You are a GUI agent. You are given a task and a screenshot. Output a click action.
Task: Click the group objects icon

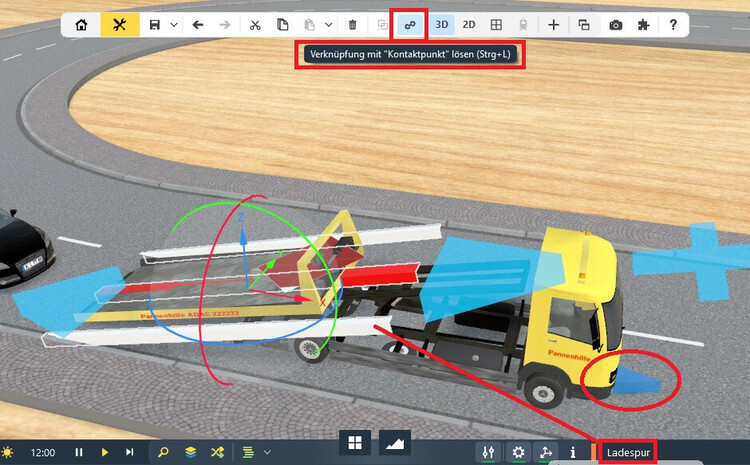pos(383,25)
